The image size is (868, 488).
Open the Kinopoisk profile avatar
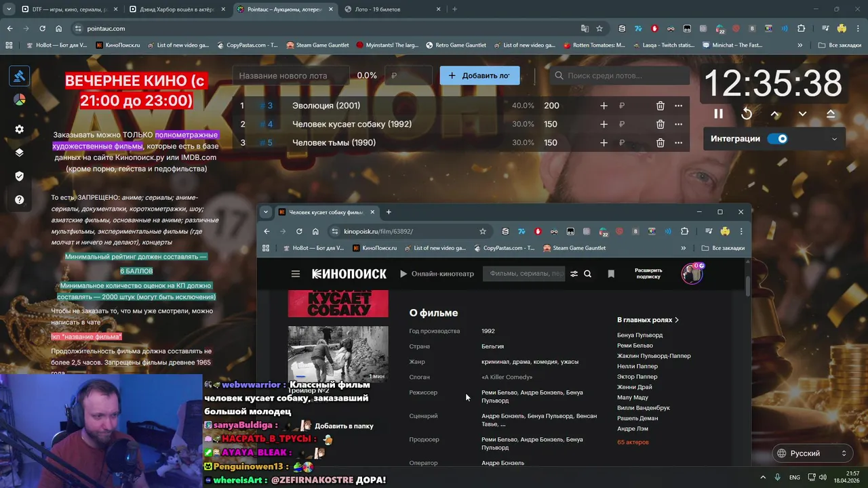(x=692, y=273)
